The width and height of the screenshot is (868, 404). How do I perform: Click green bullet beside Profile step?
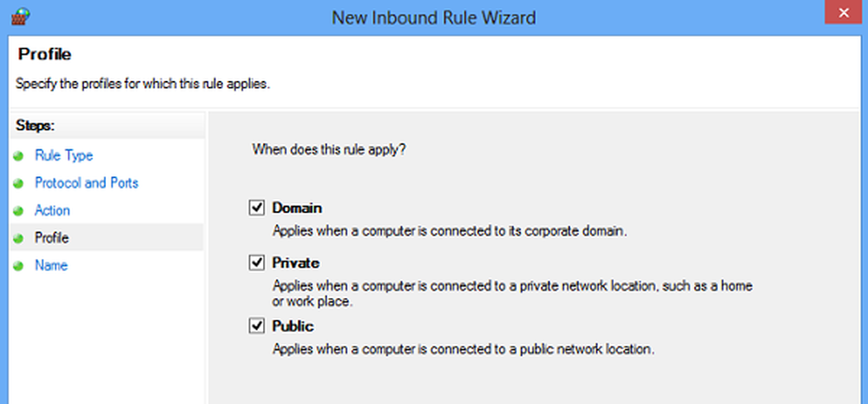coord(19,239)
